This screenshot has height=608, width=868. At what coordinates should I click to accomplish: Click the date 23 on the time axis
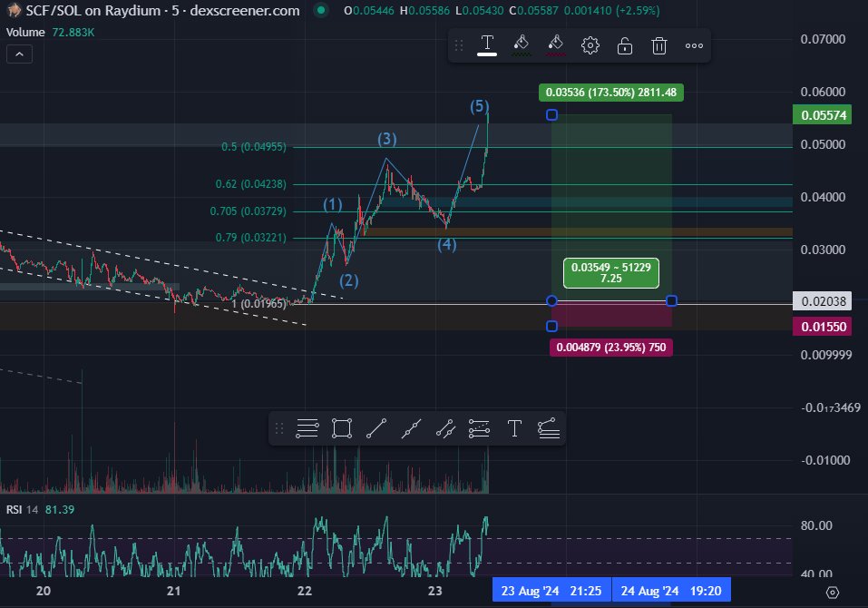(435, 591)
